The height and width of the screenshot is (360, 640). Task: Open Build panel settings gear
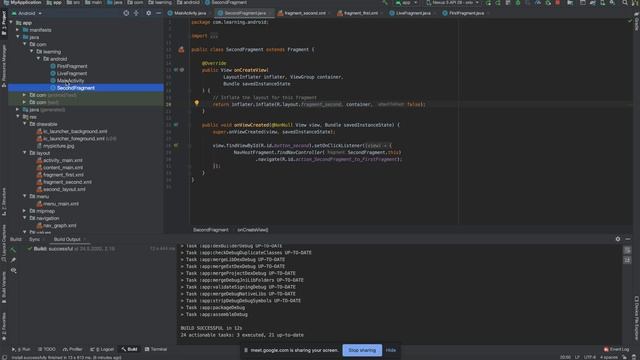(x=618, y=239)
